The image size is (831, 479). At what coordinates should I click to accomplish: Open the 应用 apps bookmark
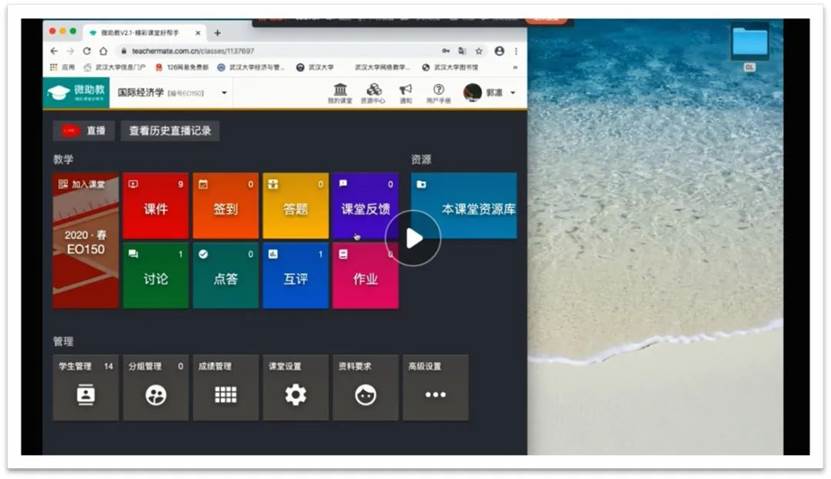[63, 67]
